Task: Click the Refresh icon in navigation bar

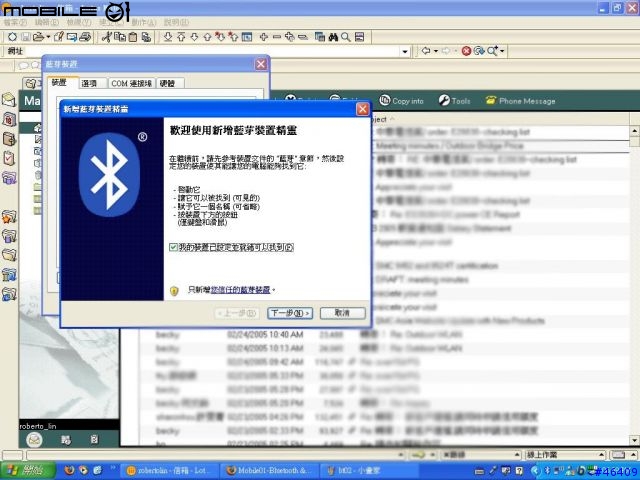Action: [x=479, y=51]
